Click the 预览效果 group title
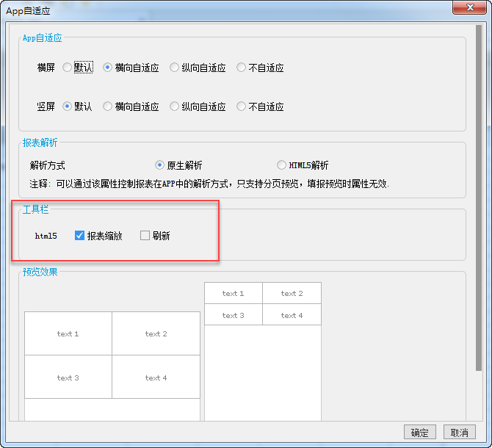492x448 pixels. 40,272
